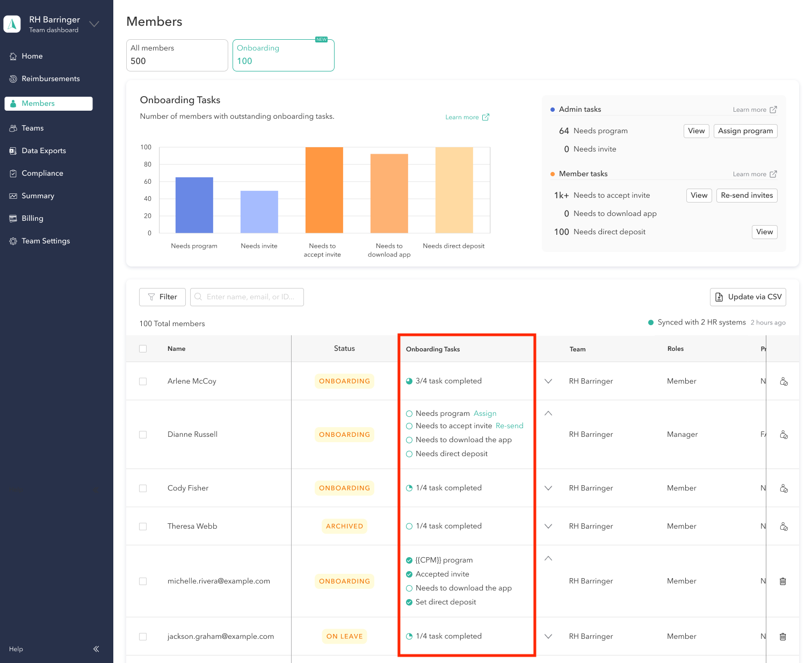Expand Cody Fisher's onboarding tasks

tap(548, 488)
